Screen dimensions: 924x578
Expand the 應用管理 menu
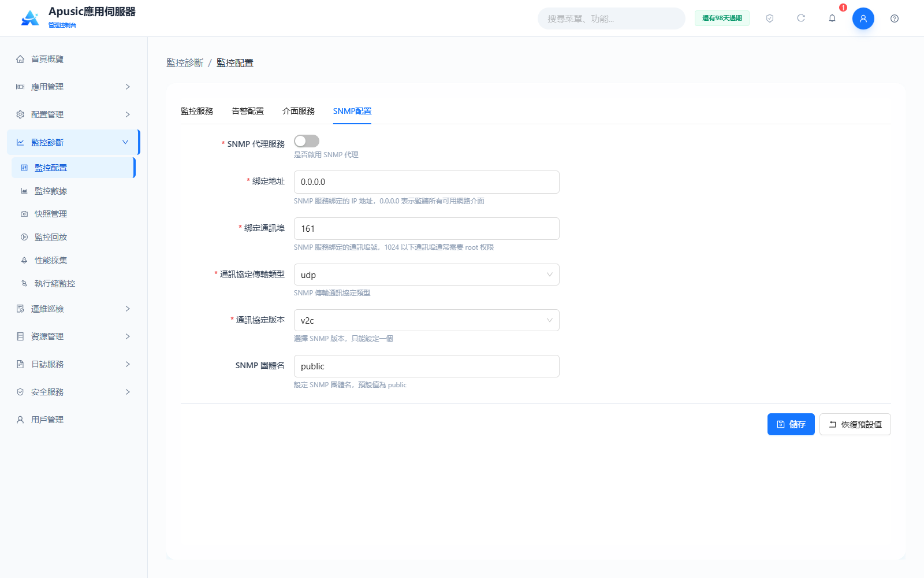coord(73,87)
